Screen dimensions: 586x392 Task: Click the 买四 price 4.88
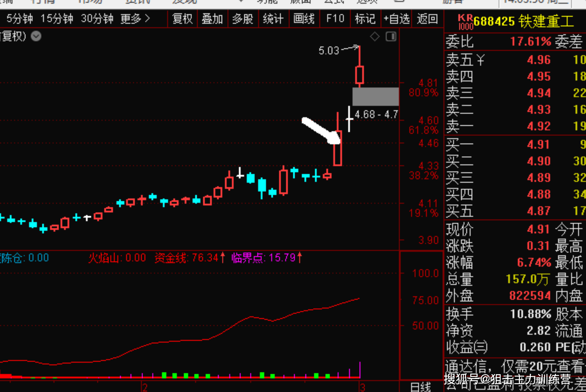[539, 194]
